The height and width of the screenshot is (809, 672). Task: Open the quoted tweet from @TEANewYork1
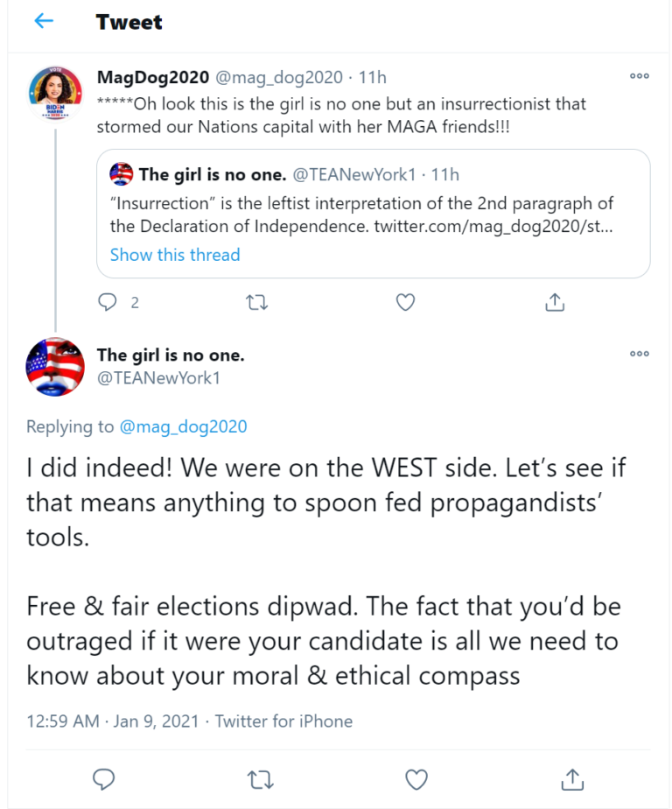pyautogui.click(x=374, y=214)
